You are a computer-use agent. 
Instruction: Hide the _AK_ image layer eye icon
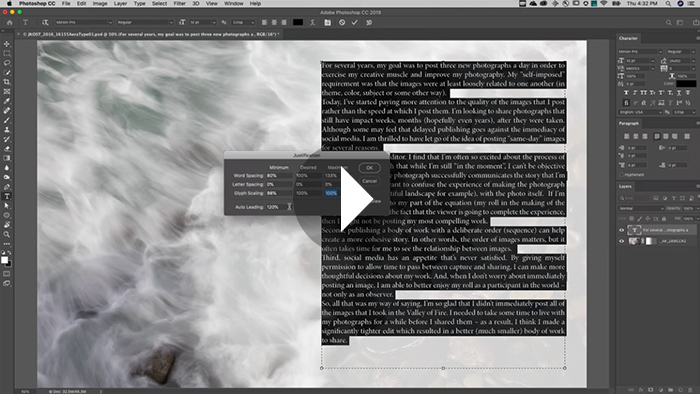[x=621, y=241]
